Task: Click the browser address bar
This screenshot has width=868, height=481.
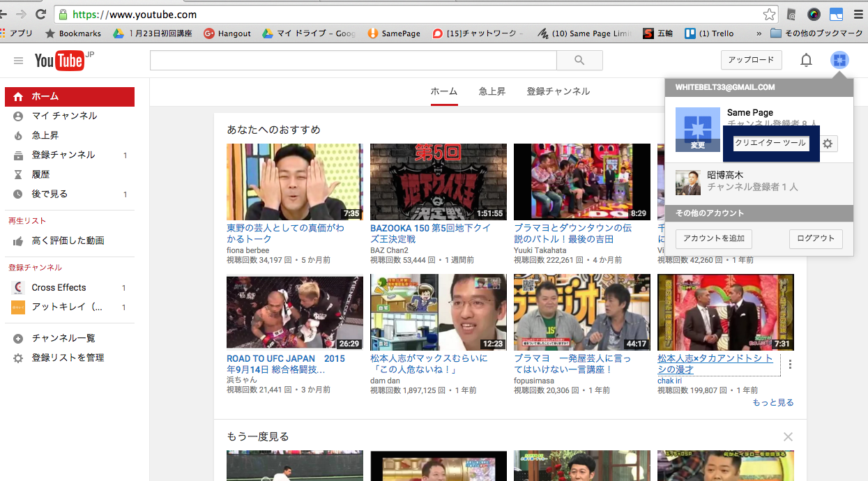Action: pos(416,14)
